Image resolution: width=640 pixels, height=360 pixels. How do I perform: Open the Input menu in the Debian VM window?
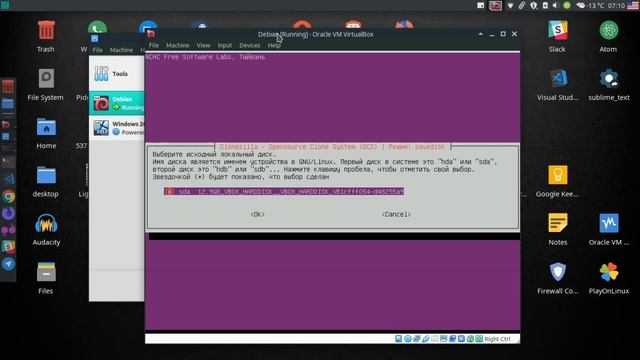pyautogui.click(x=224, y=45)
